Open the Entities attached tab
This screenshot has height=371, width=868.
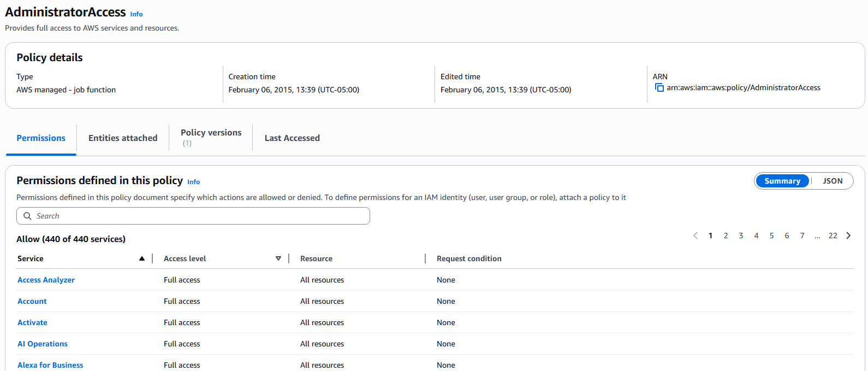click(x=123, y=138)
